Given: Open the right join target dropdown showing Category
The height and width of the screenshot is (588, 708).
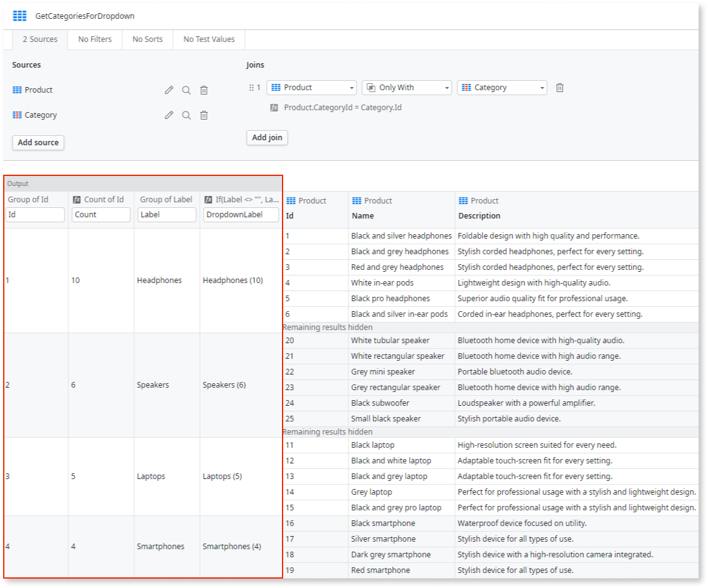Looking at the screenshot, I should [x=501, y=87].
